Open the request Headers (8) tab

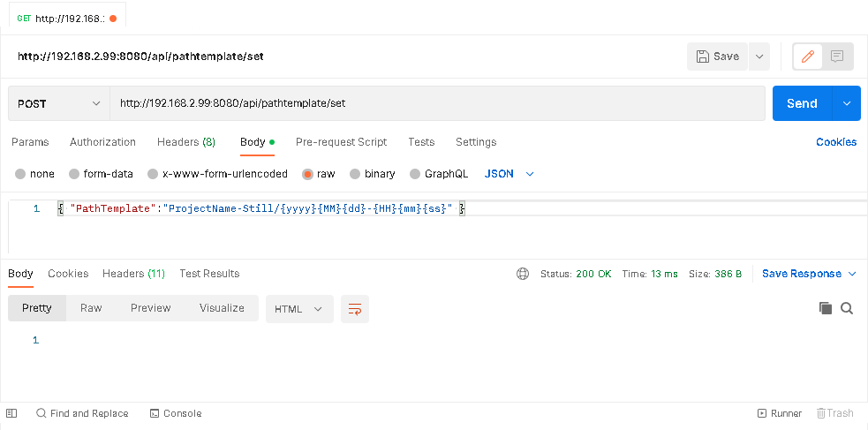point(185,142)
